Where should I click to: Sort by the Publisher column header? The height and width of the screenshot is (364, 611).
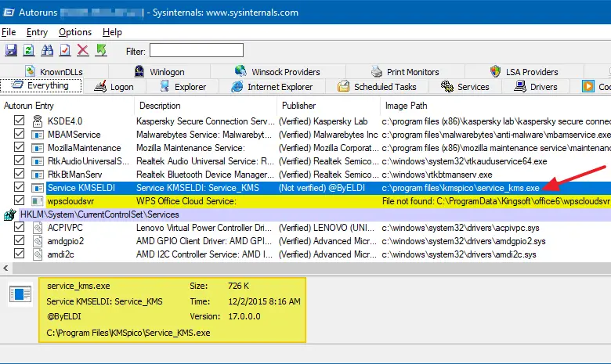coord(328,106)
